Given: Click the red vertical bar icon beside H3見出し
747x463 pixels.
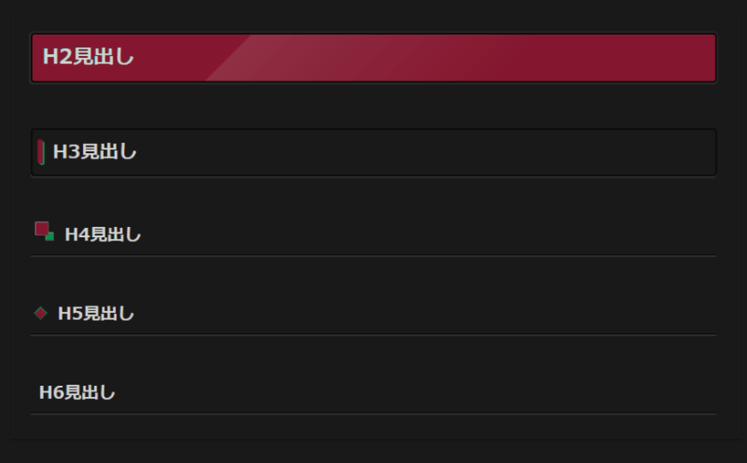Looking at the screenshot, I should pyautogui.click(x=41, y=152).
